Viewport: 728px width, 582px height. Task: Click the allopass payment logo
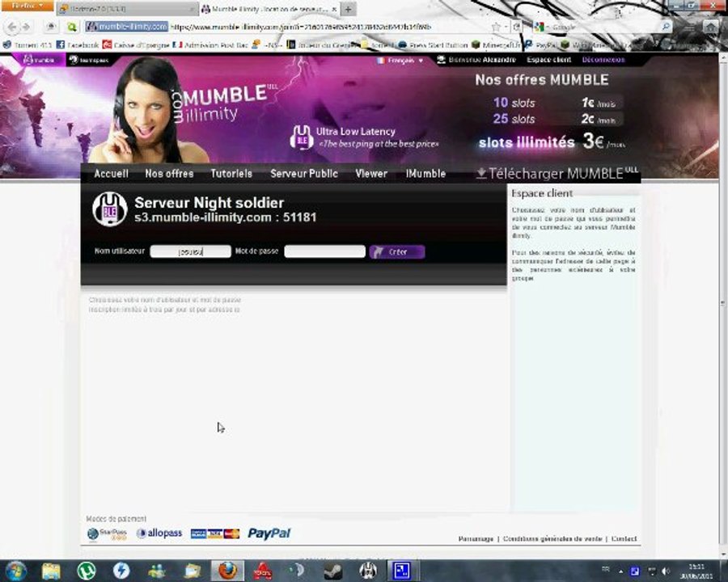coord(159,533)
